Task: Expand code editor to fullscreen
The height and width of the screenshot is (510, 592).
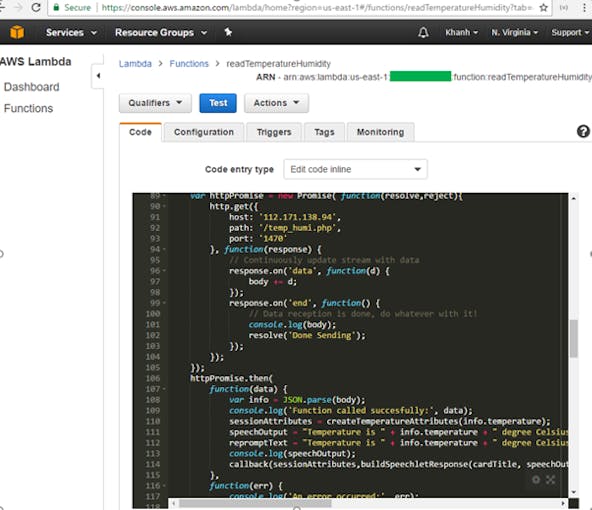Action: point(550,479)
